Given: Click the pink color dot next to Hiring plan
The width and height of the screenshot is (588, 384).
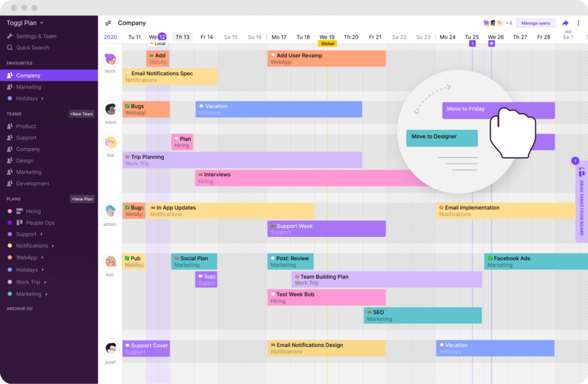Looking at the screenshot, I should coord(11,211).
